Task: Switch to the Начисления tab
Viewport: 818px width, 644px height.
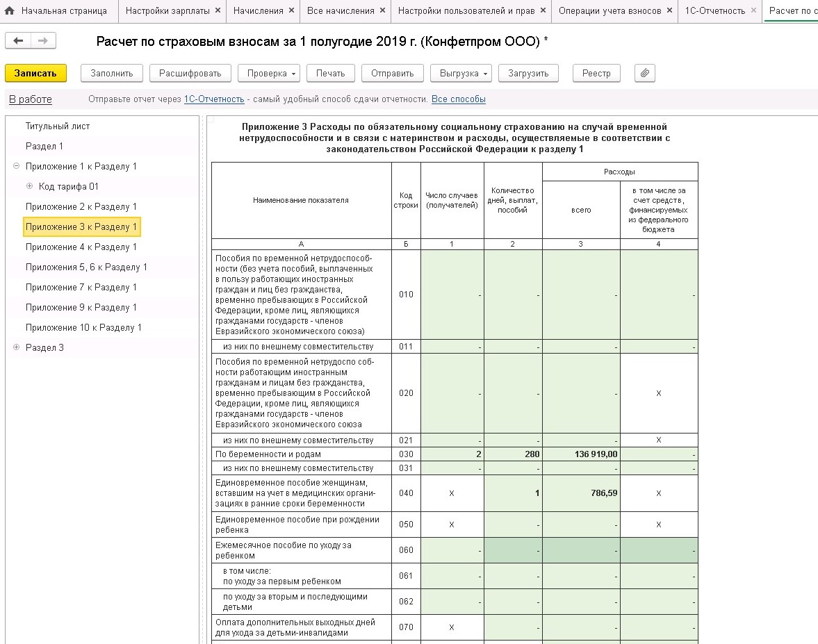Action: 258,11
